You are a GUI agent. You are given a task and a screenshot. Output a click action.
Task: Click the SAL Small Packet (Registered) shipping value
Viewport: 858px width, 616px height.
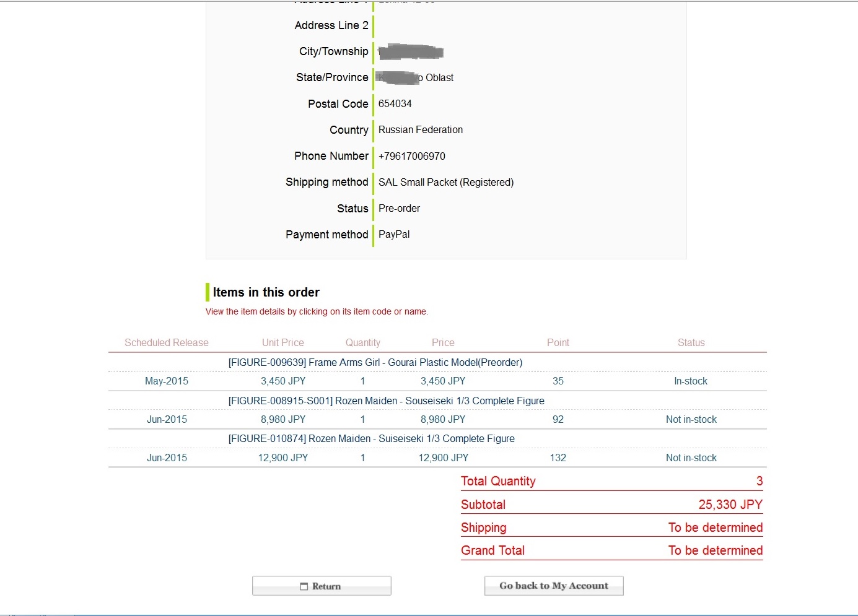click(x=446, y=182)
